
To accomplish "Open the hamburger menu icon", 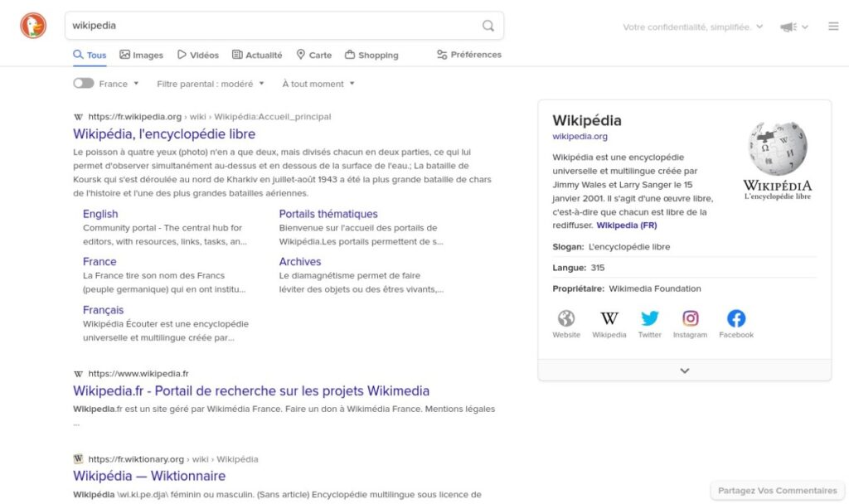I will click(833, 26).
